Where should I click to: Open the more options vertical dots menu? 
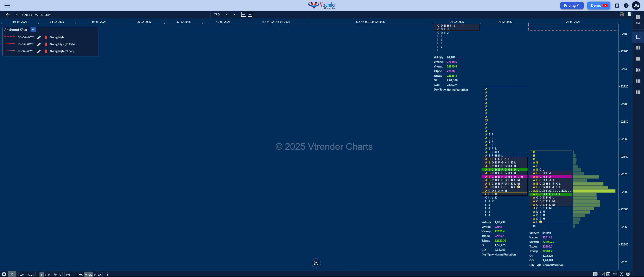point(107,274)
